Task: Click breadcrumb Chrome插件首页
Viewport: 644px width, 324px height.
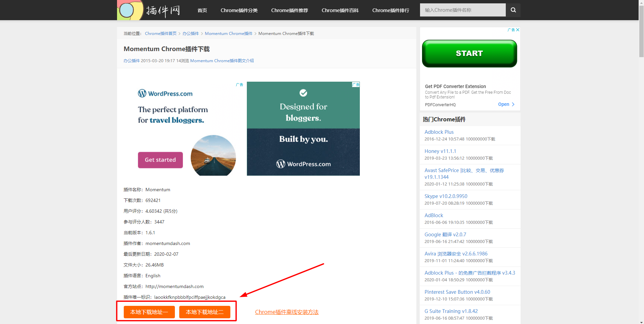Action: coord(161,34)
